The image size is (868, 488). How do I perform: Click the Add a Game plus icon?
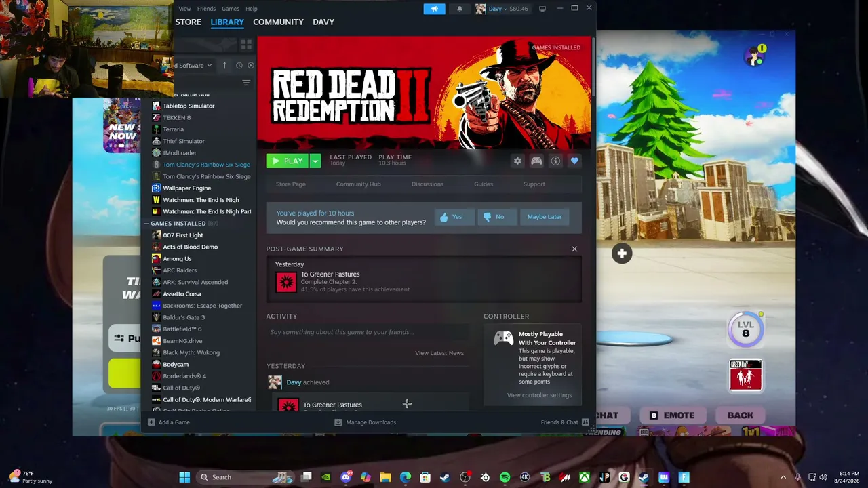151,422
